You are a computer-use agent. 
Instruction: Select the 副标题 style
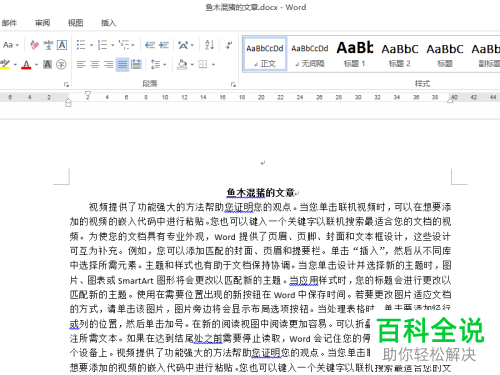point(485,54)
